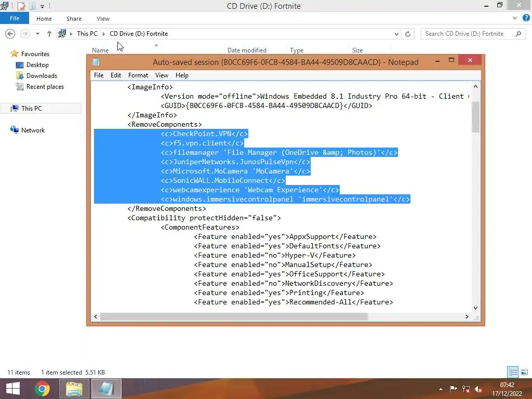Refresh the Explorer folder view

click(x=408, y=34)
